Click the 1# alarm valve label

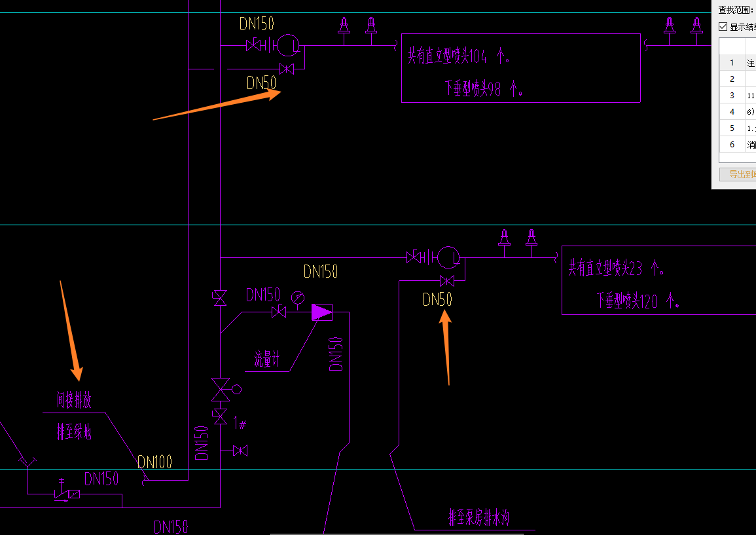click(x=240, y=424)
